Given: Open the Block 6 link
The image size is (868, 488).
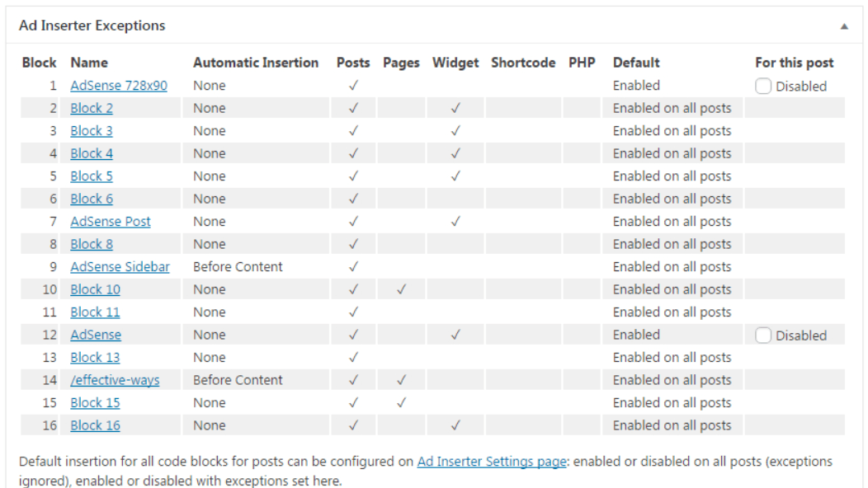Looking at the screenshot, I should [92, 199].
